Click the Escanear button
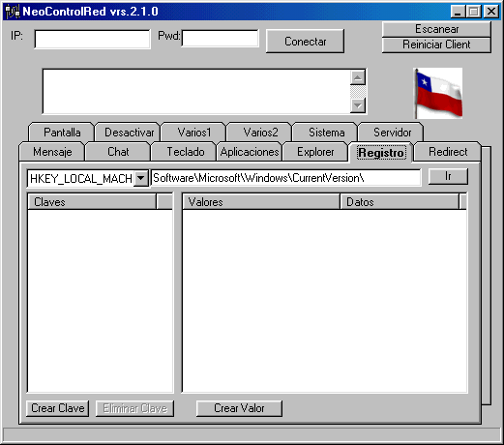This screenshot has height=445, width=504. [x=436, y=29]
